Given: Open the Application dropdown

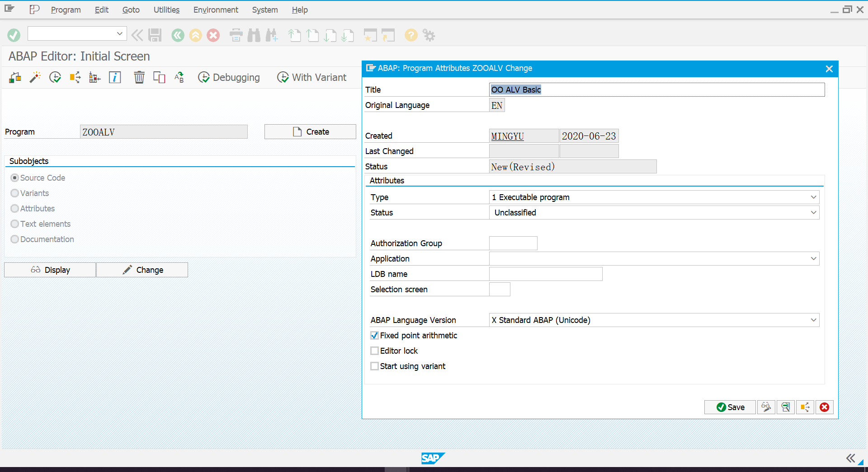Looking at the screenshot, I should point(813,259).
